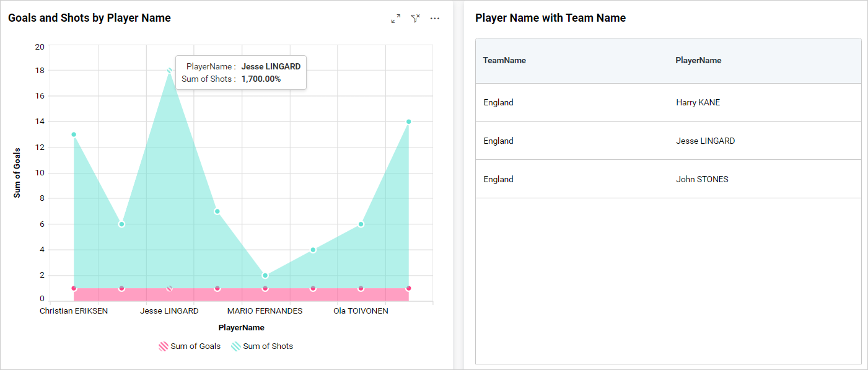Select Christian ERIKSEN's Shots point at 13

pos(74,134)
